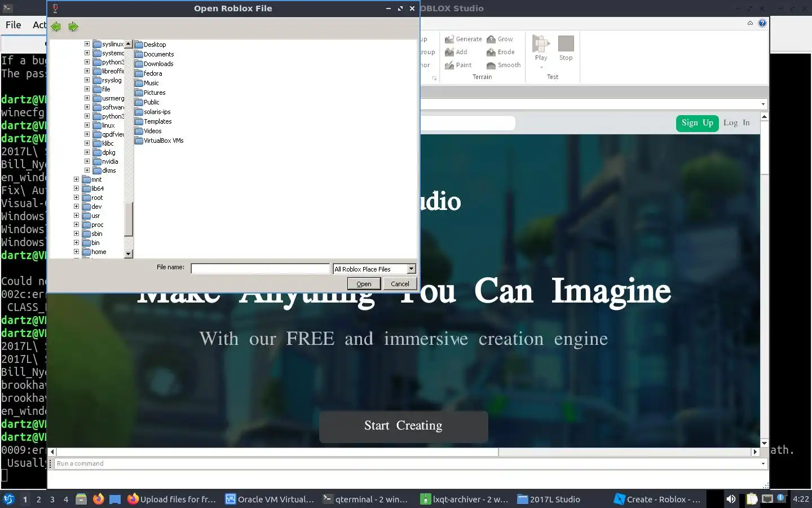Select the Videos folder
The height and width of the screenshot is (508, 812).
148,131
